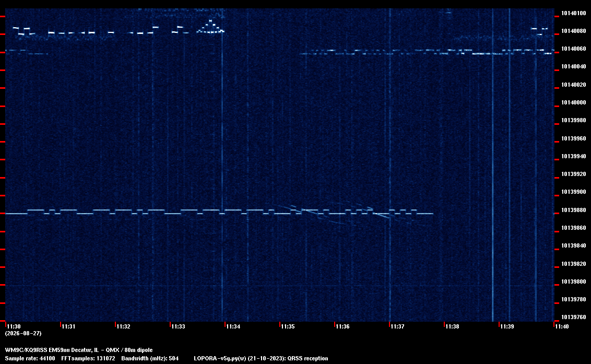Click the FFTsamples: 131072 text
591x364 pixels.
tap(88, 358)
